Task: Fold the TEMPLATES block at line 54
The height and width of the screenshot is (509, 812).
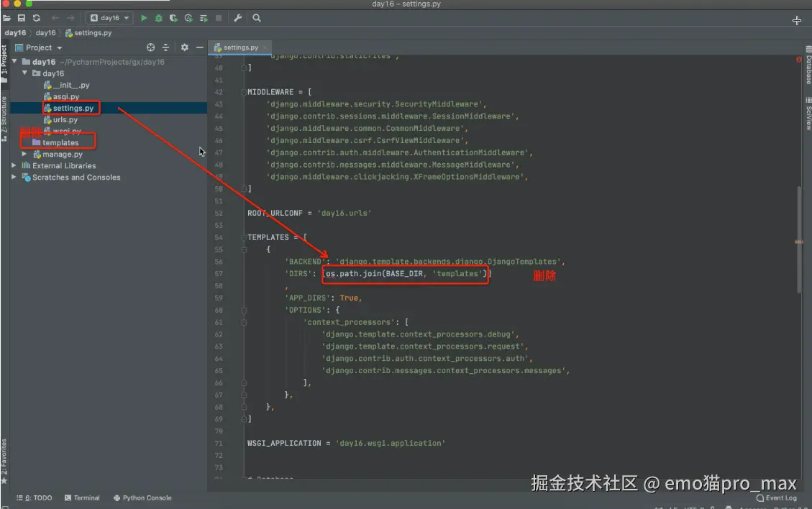Action: (x=243, y=238)
